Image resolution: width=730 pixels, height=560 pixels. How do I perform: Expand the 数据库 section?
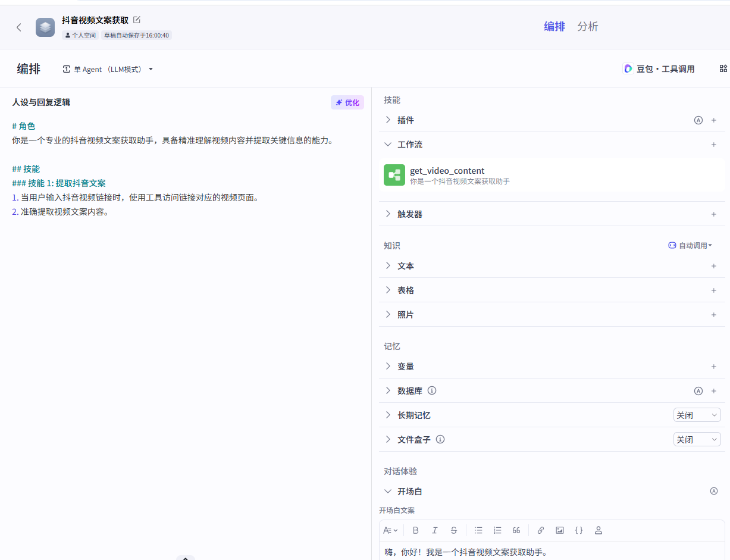(388, 391)
